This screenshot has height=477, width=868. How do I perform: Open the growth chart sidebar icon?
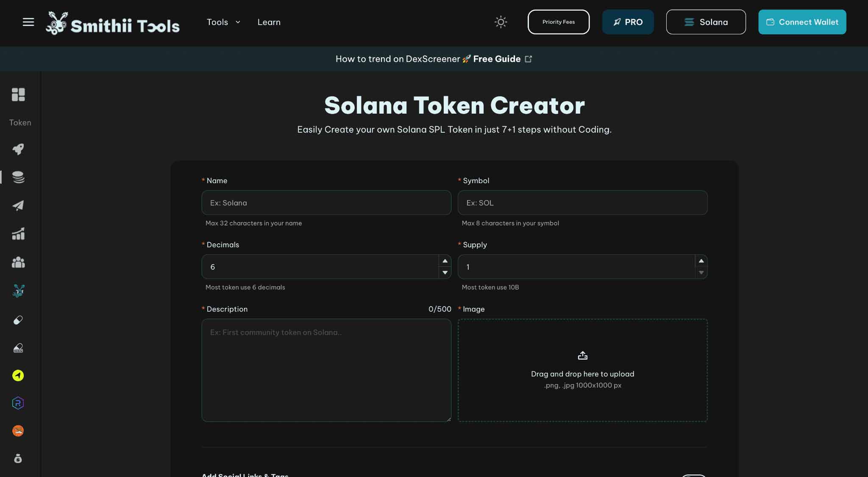tap(18, 234)
